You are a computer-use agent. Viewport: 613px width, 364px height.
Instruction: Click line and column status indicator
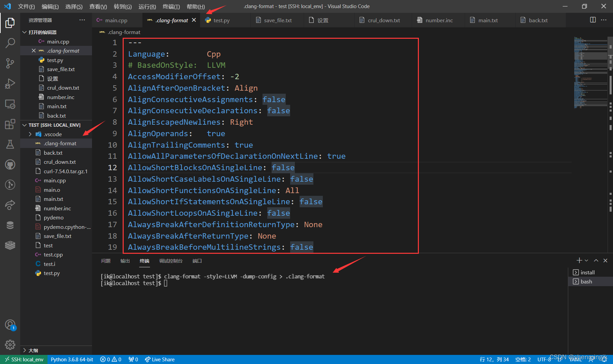(494, 359)
